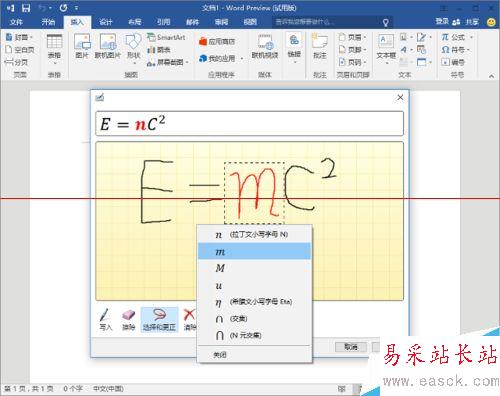Viewport: 500px width, 396px height.
Task: Click the Redo icon in quick access toolbar
Action: pyautogui.click(x=63, y=8)
